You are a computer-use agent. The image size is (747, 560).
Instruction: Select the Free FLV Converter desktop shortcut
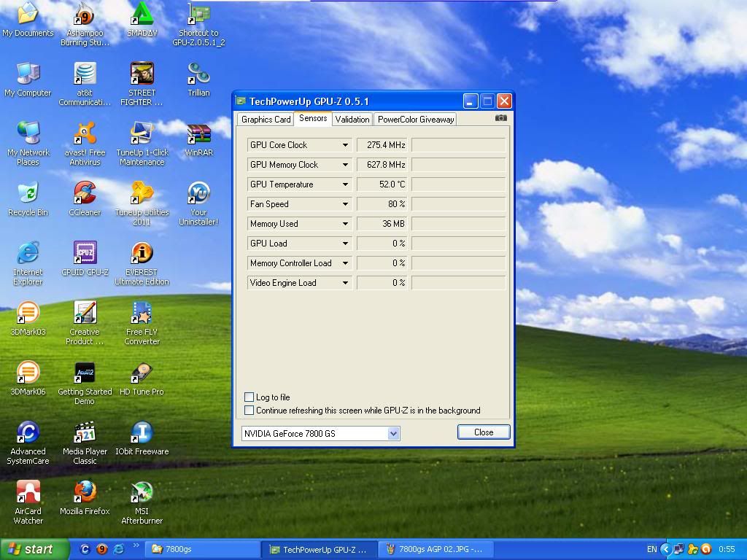coord(142,324)
